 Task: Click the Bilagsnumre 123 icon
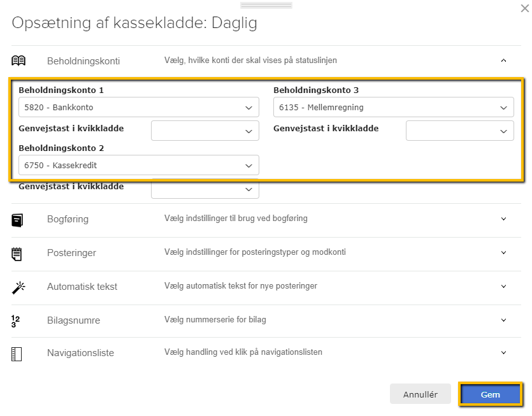pyautogui.click(x=19, y=319)
